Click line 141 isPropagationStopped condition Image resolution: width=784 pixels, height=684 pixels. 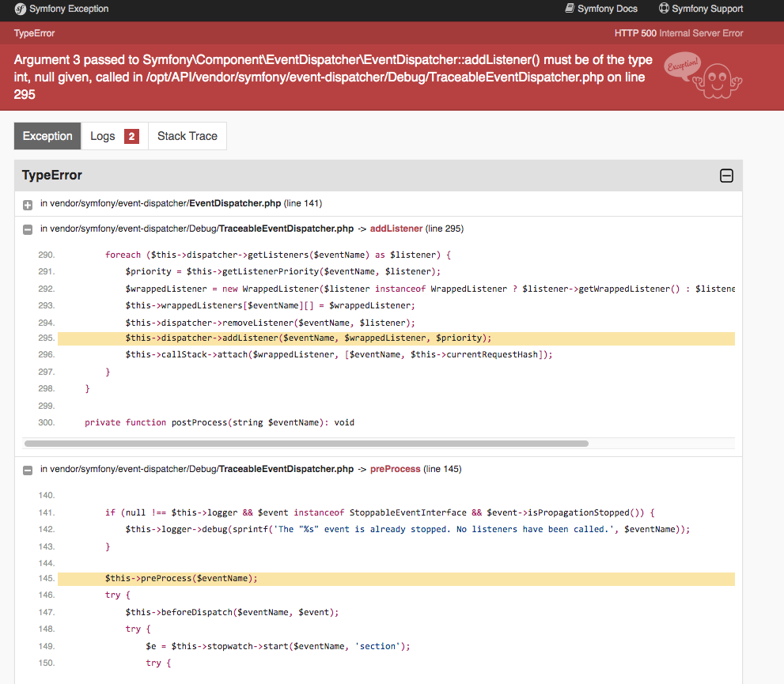coord(380,512)
